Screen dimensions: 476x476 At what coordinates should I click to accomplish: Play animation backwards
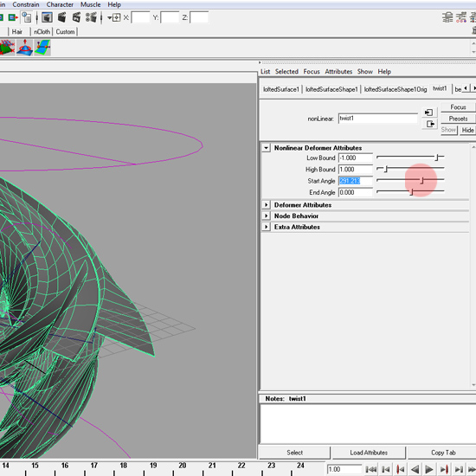(x=415, y=469)
